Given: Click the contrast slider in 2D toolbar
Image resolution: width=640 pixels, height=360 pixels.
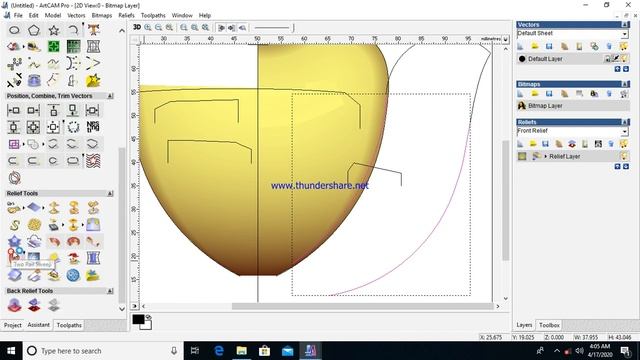Looking at the screenshot, I should 273,27.
